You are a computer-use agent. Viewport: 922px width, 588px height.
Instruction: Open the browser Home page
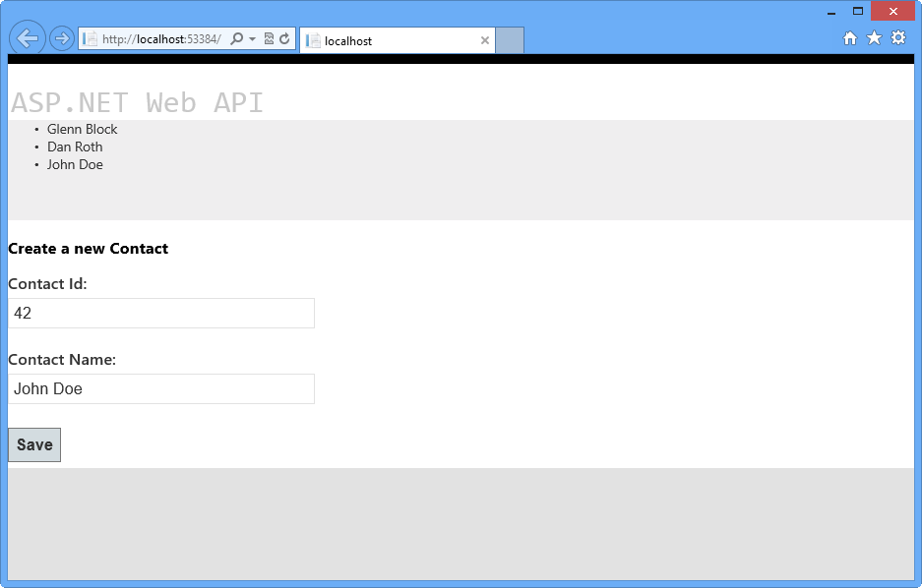(x=849, y=37)
